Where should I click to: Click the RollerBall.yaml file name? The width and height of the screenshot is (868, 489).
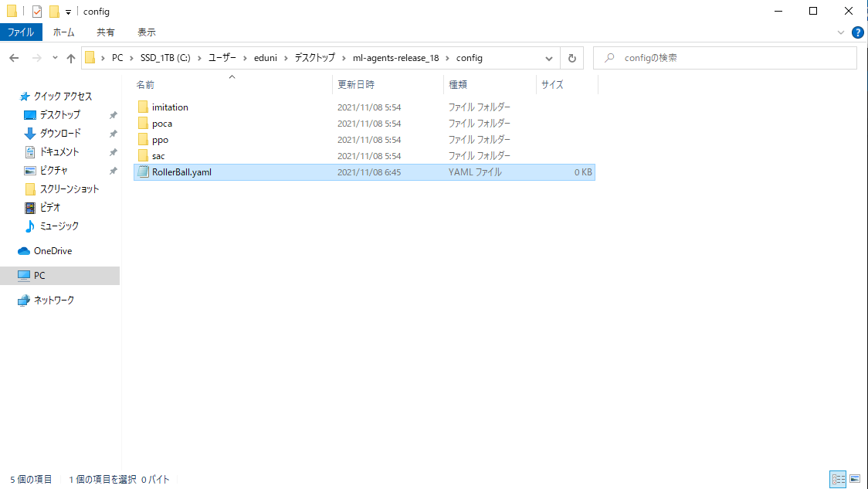pos(181,172)
